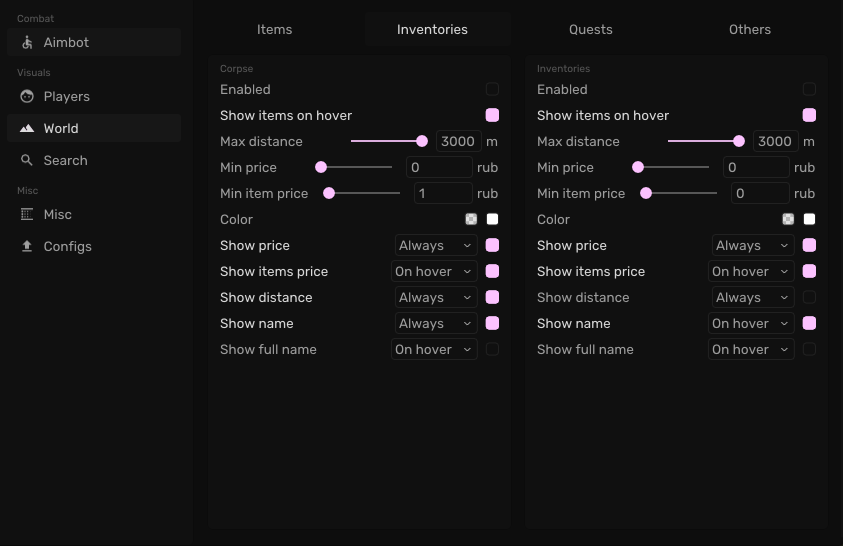The height and width of the screenshot is (546, 843).
Task: Expand Corpse Show items price dropdown
Action: click(434, 271)
